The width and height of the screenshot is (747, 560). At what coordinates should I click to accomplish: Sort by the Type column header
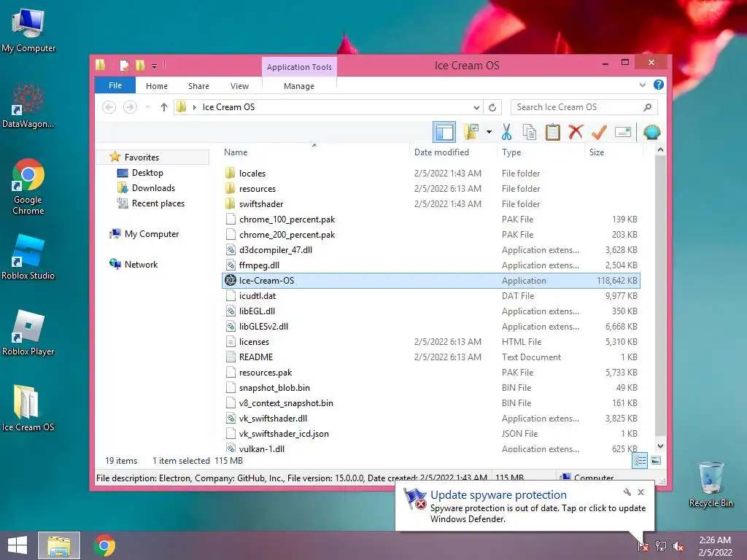pos(541,152)
